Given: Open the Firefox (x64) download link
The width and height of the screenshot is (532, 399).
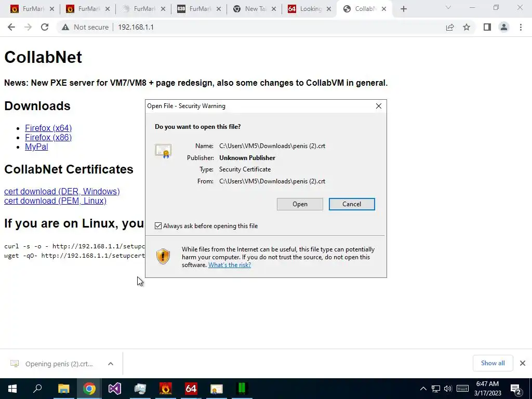Looking at the screenshot, I should pyautogui.click(x=48, y=128).
